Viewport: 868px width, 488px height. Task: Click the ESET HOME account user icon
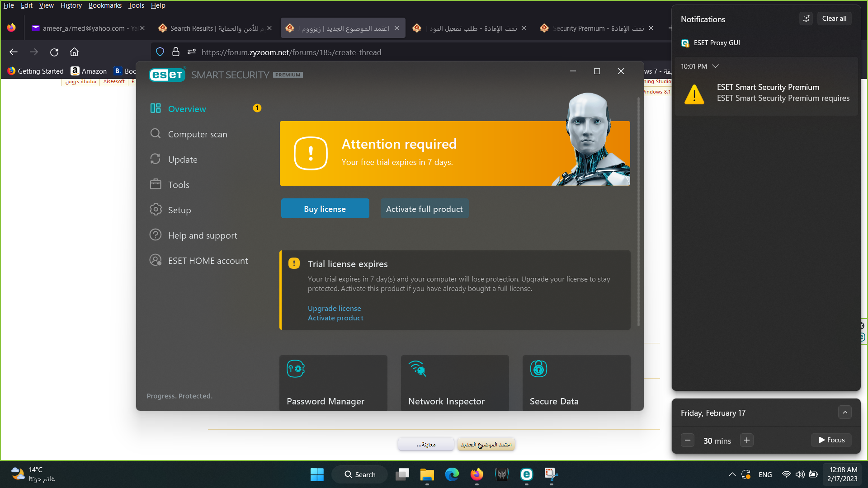156,260
